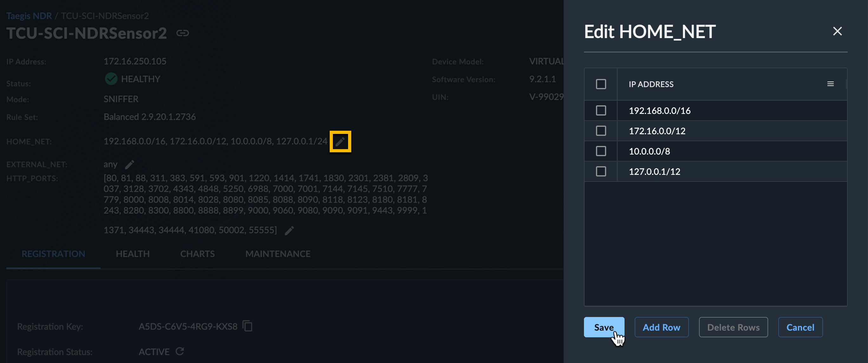Check the 127.0.0.1/12 row checkbox
The image size is (868, 363).
pyautogui.click(x=601, y=171)
